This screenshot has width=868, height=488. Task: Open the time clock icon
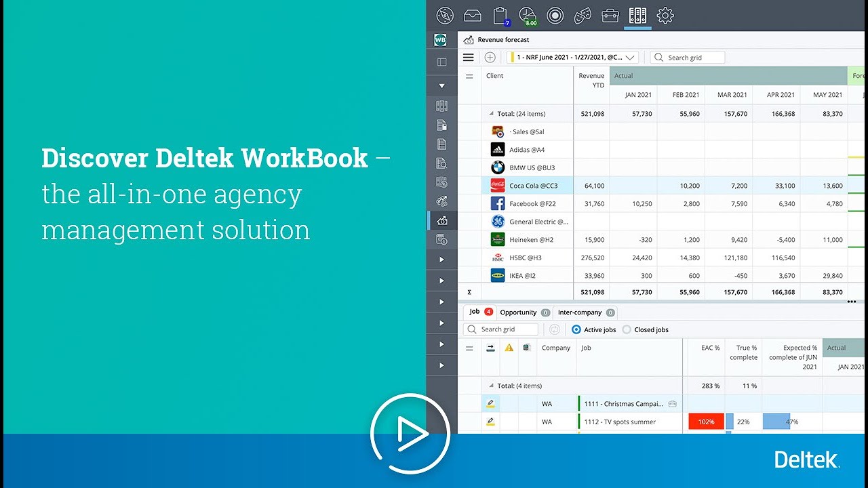[528, 16]
